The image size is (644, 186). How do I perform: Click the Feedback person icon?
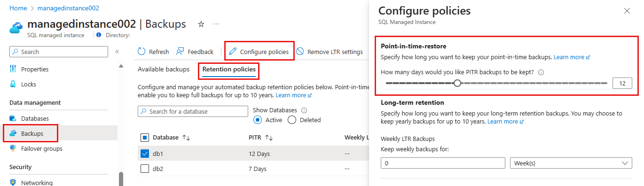pyautogui.click(x=181, y=52)
